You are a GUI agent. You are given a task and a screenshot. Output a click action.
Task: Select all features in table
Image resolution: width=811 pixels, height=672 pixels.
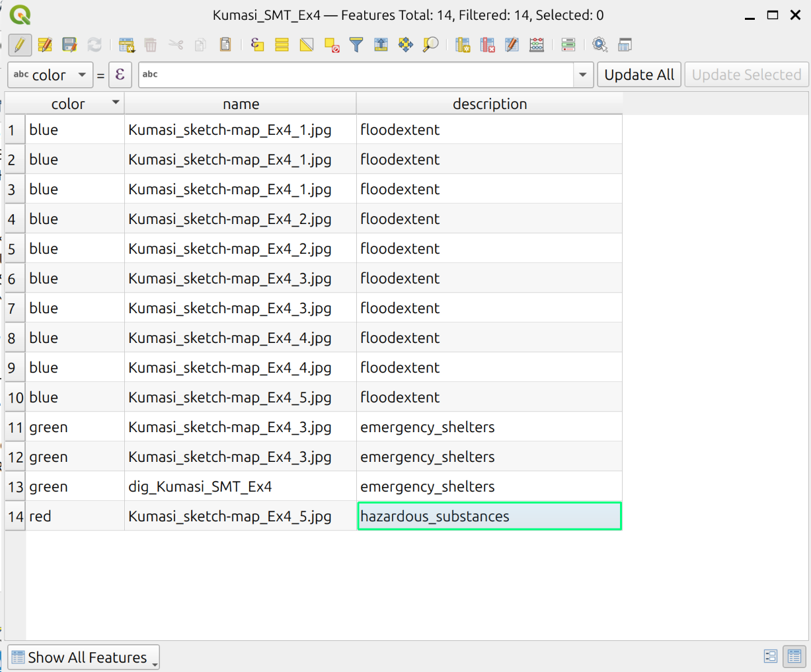(x=282, y=45)
